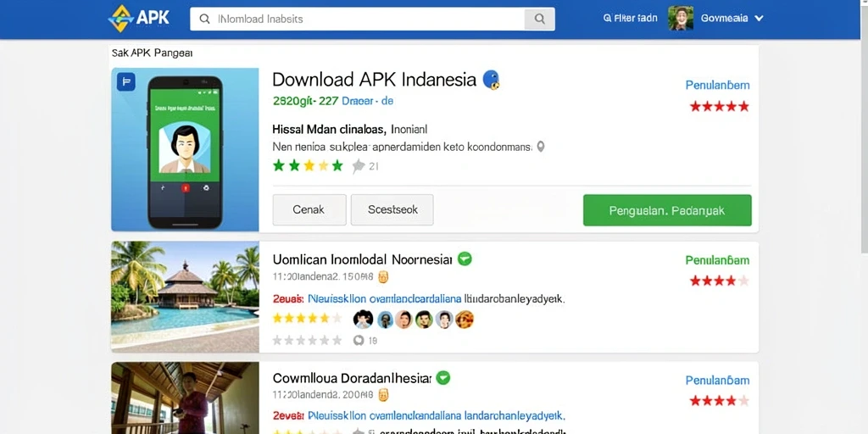Click the orange icon after 11:20iandena2

pos(383,276)
